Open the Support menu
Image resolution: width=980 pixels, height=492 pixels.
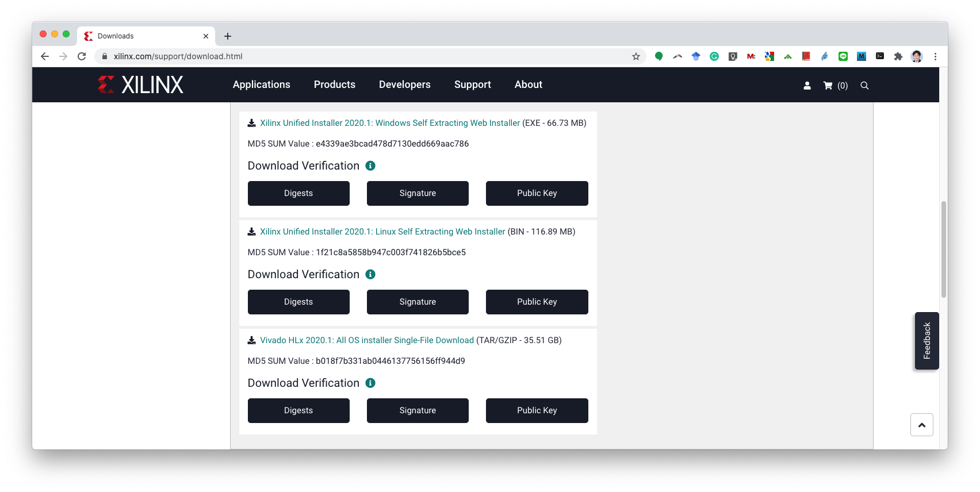473,84
